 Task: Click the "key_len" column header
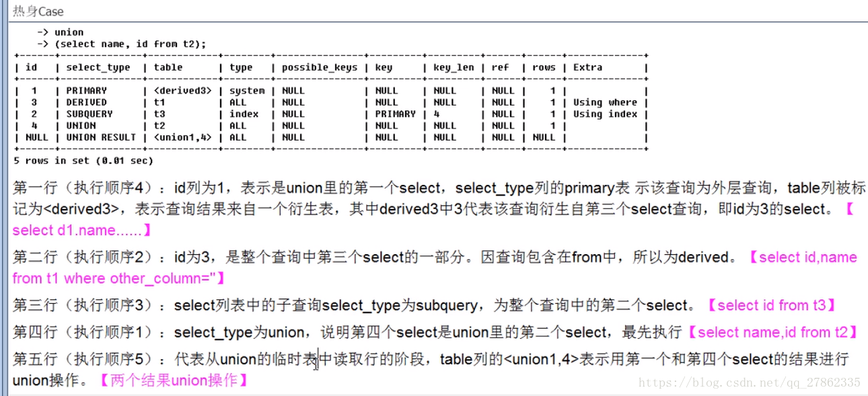(x=454, y=67)
